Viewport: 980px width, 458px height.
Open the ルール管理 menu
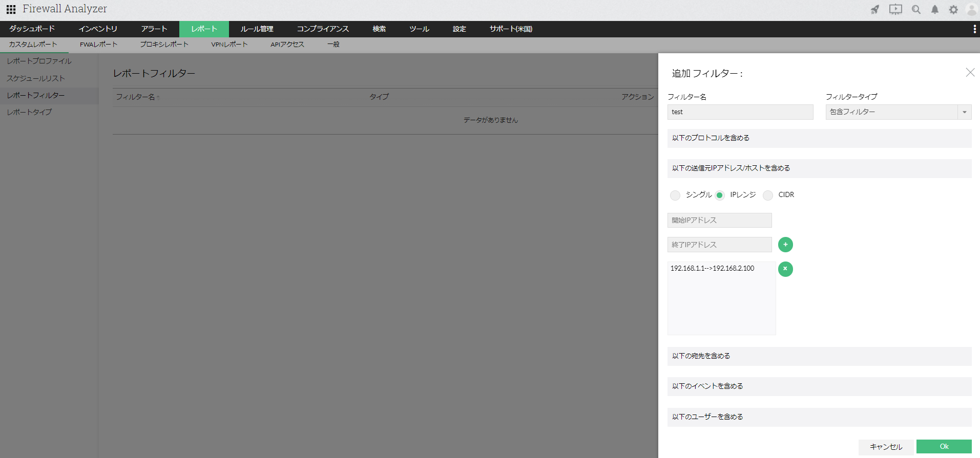[257, 29]
